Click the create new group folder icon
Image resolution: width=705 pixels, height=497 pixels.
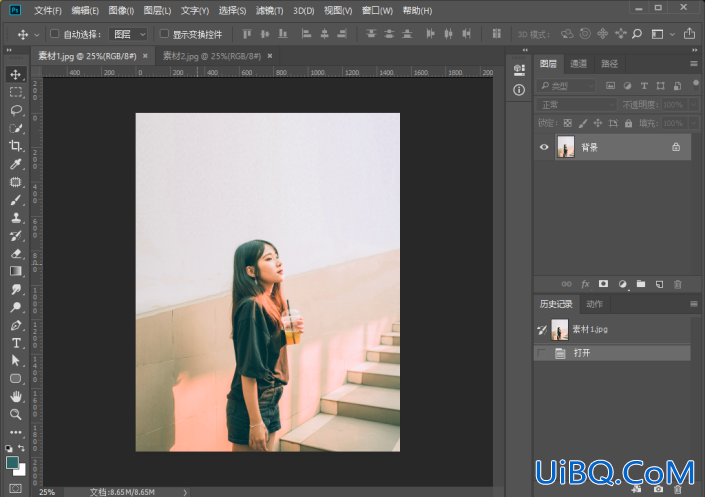click(x=641, y=284)
